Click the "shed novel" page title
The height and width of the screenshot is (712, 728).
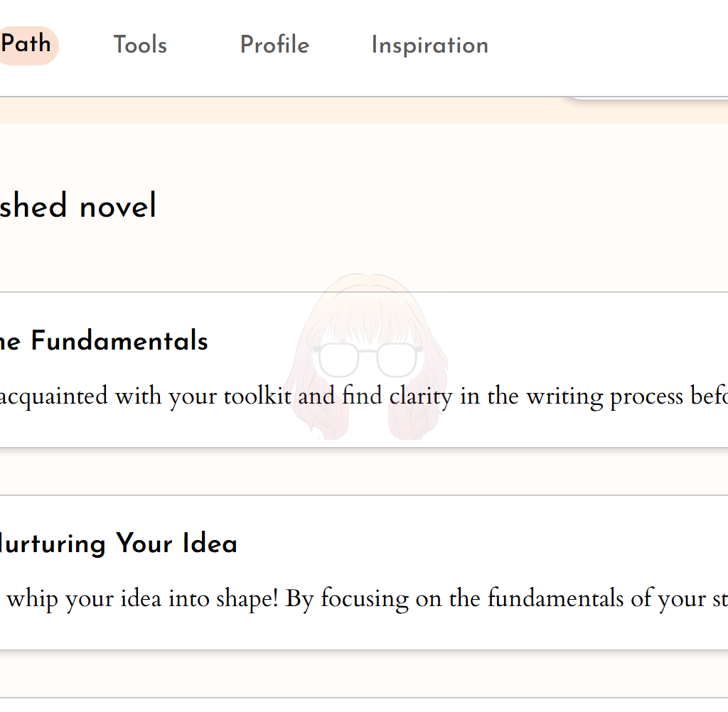pyautogui.click(x=78, y=205)
